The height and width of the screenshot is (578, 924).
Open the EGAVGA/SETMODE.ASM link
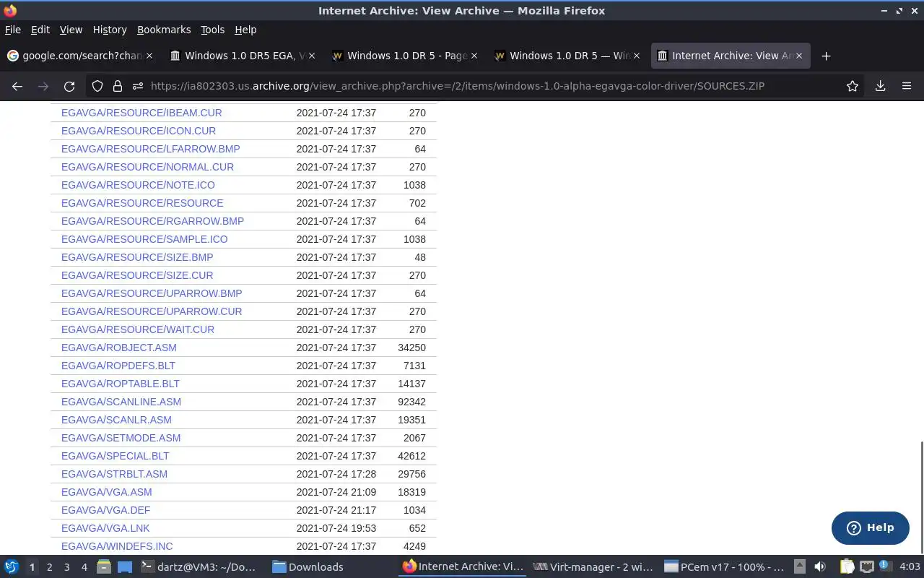(x=121, y=438)
